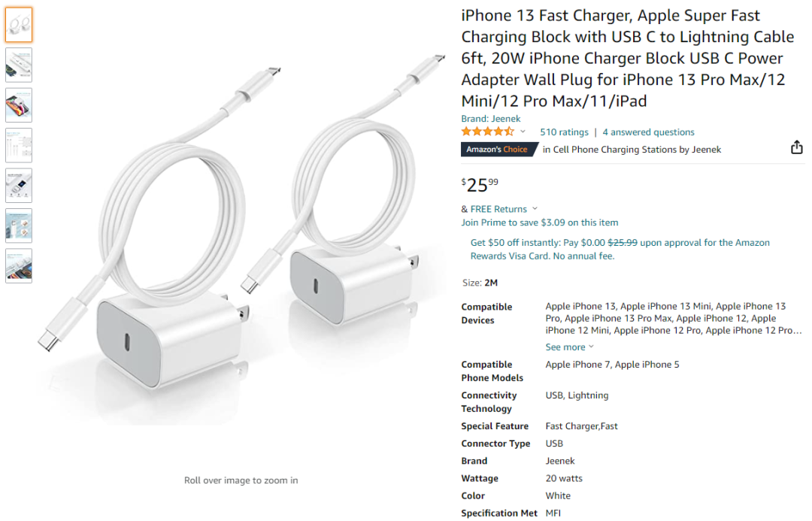The height and width of the screenshot is (521, 812).
Task: Select the sixth product thumbnail
Action: pyautogui.click(x=19, y=226)
